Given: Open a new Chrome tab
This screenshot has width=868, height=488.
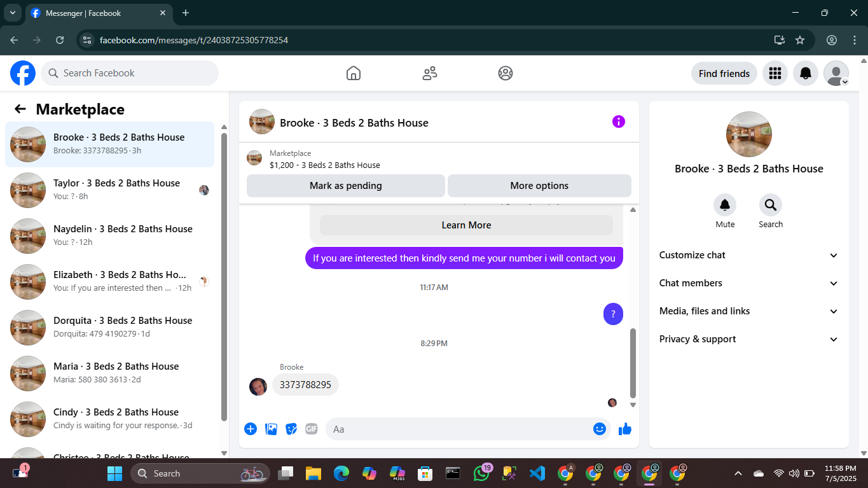Looking at the screenshot, I should [x=186, y=13].
